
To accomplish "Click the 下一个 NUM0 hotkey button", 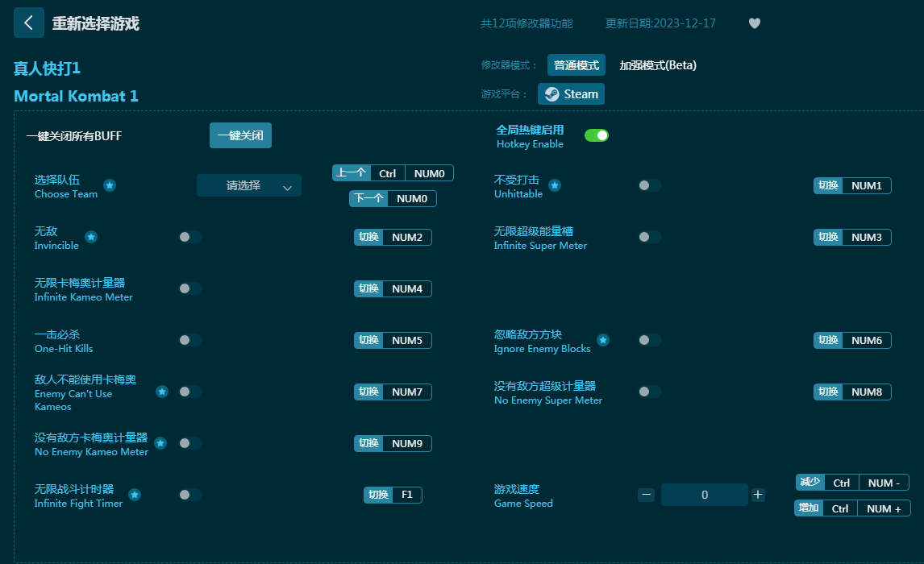I will coord(393,198).
